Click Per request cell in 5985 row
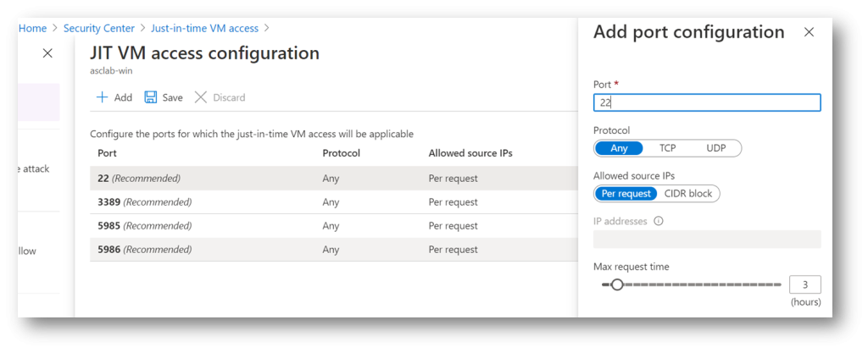This screenshot has height=353, width=868. [453, 226]
